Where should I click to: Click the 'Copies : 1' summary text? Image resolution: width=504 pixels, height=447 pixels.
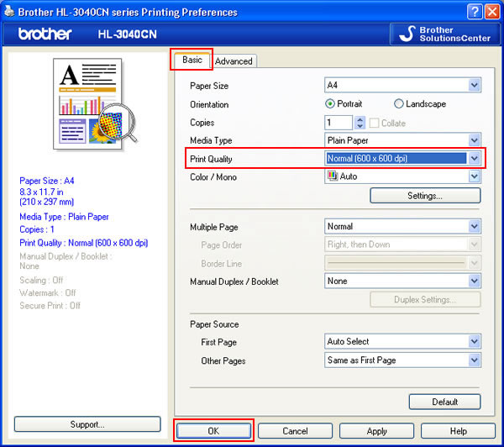pyautogui.click(x=37, y=229)
